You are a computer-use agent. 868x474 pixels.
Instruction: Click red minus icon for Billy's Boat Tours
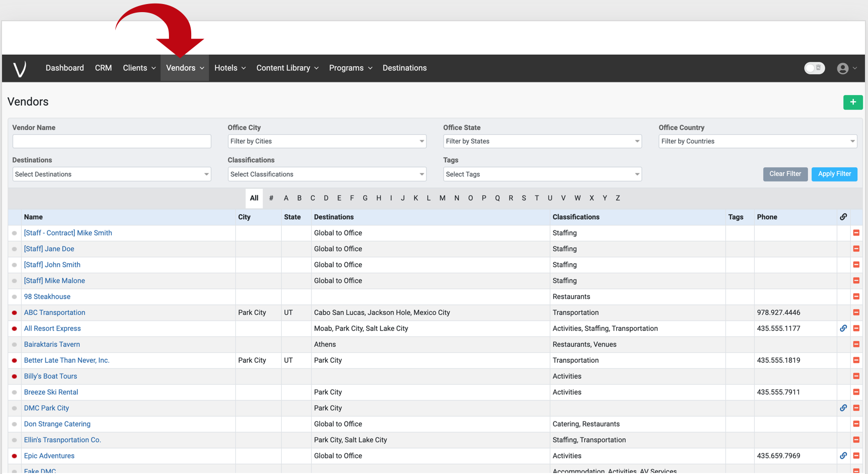(856, 376)
